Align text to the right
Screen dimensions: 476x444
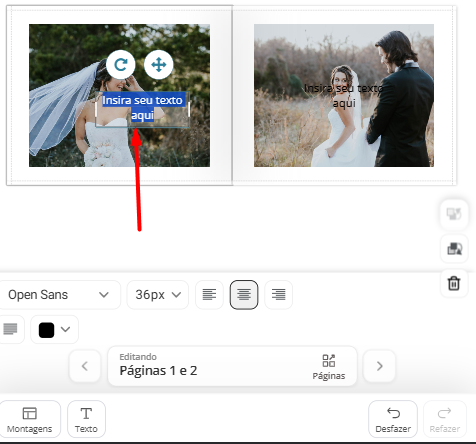point(279,295)
